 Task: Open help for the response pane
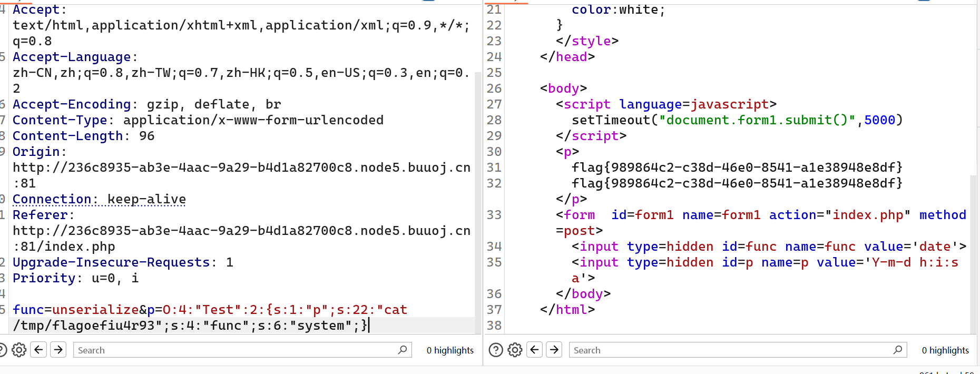coord(496,350)
